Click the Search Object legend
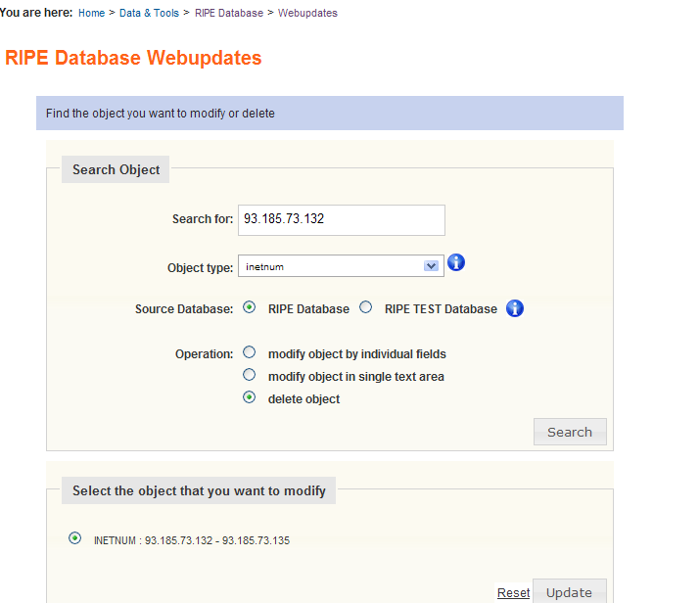 (x=116, y=169)
